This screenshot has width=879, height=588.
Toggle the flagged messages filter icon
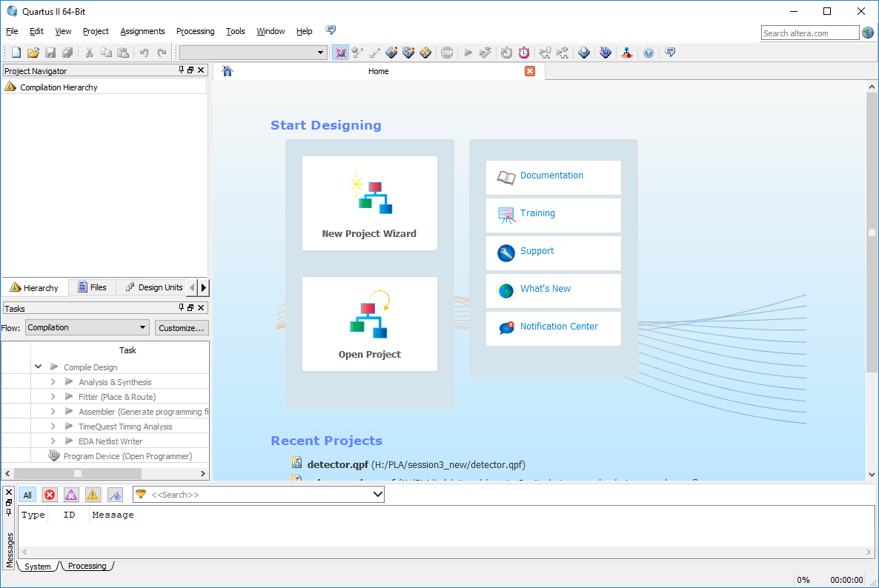click(x=115, y=495)
